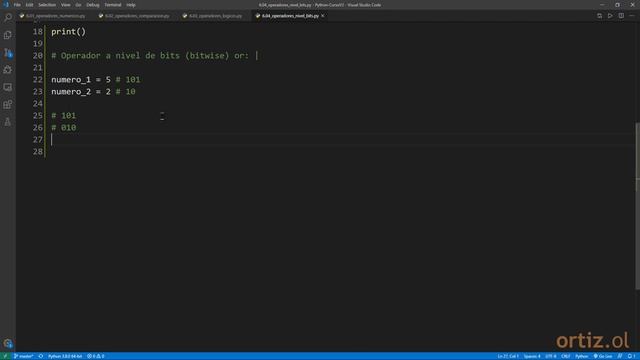Run the Python file with the play icon
640x360 pixels.
pyautogui.click(x=610, y=16)
